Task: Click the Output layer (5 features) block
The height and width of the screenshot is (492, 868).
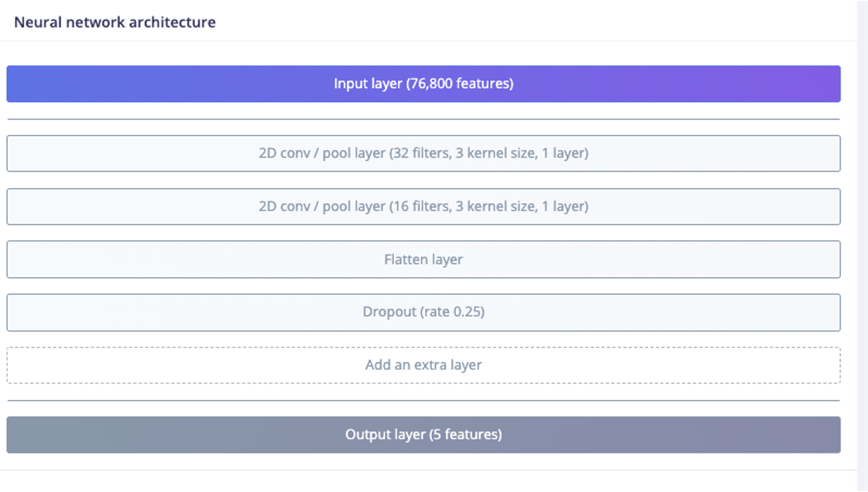Action: pos(423,435)
